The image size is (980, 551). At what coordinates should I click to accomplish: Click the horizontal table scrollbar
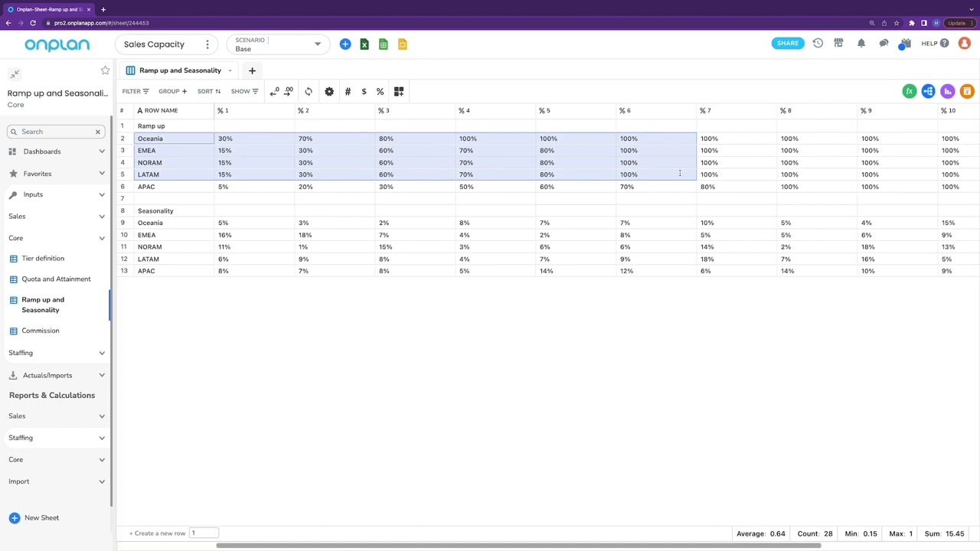point(518,546)
